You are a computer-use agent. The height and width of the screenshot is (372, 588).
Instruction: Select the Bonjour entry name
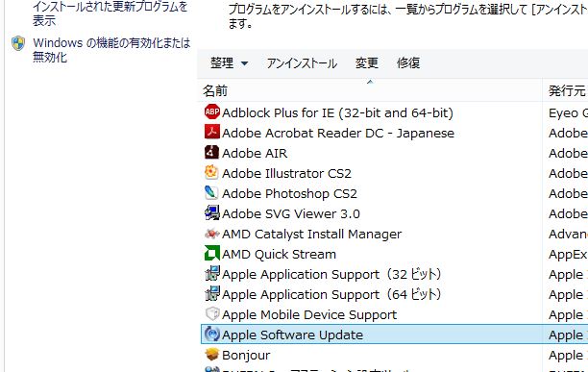246,355
